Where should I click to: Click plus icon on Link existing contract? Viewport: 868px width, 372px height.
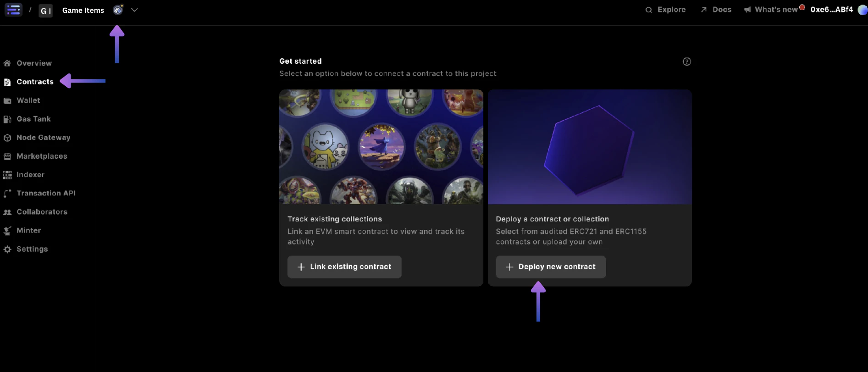pos(301,267)
